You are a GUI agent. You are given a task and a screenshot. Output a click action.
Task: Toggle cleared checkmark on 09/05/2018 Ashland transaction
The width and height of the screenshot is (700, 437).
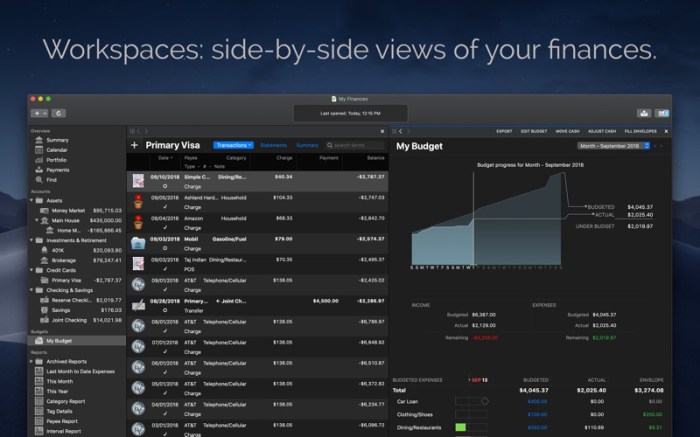pyautogui.click(x=164, y=208)
